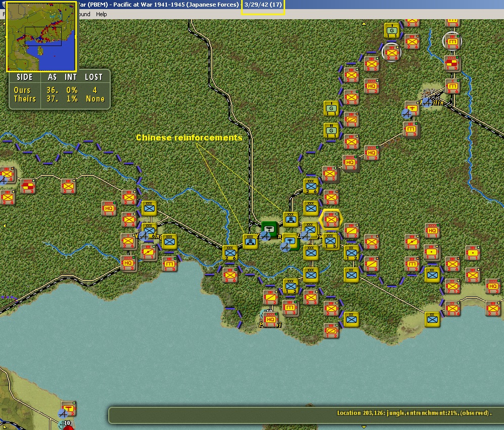
Task: Click the Theirs row in combat panel
Action: pos(59,99)
